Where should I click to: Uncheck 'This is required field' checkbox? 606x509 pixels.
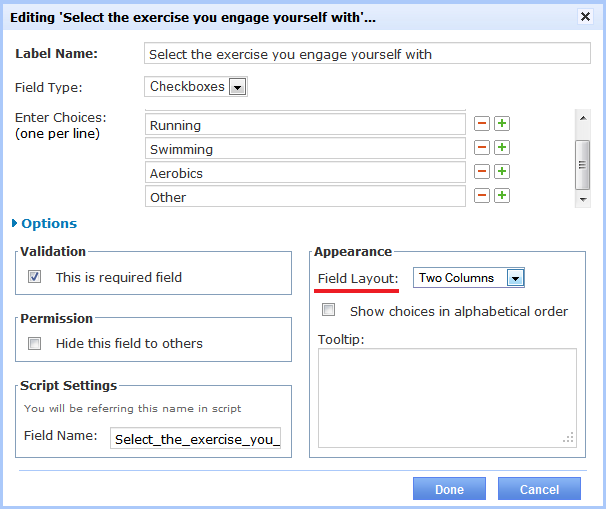click(35, 277)
